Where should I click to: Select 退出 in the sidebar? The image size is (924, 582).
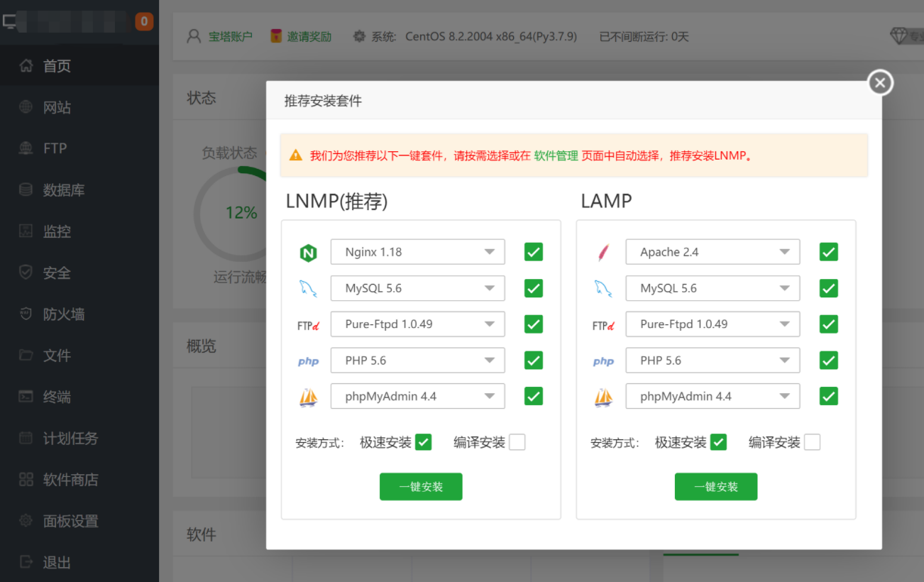79,562
